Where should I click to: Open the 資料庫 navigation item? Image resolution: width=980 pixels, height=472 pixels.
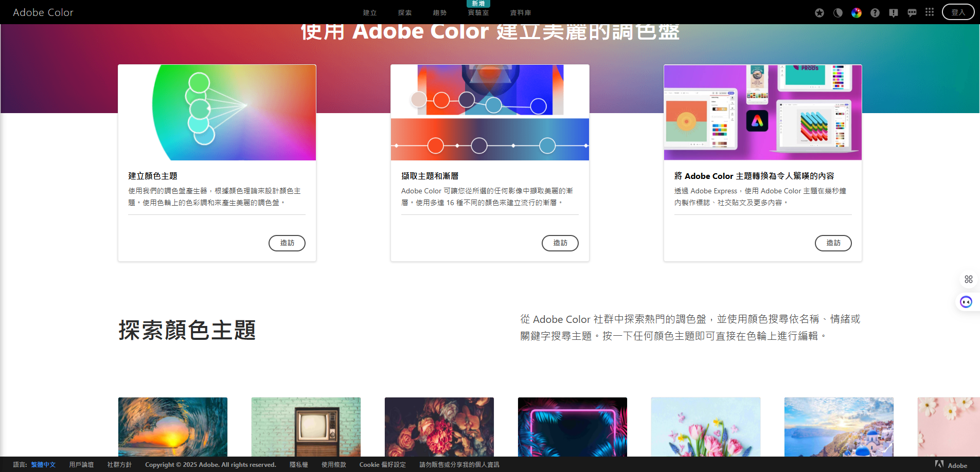point(520,12)
